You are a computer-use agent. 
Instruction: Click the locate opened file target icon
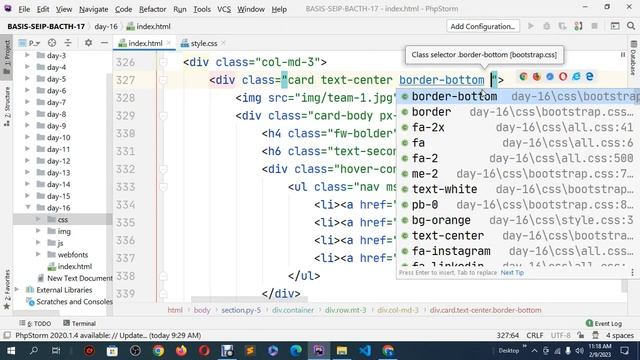pos(52,43)
